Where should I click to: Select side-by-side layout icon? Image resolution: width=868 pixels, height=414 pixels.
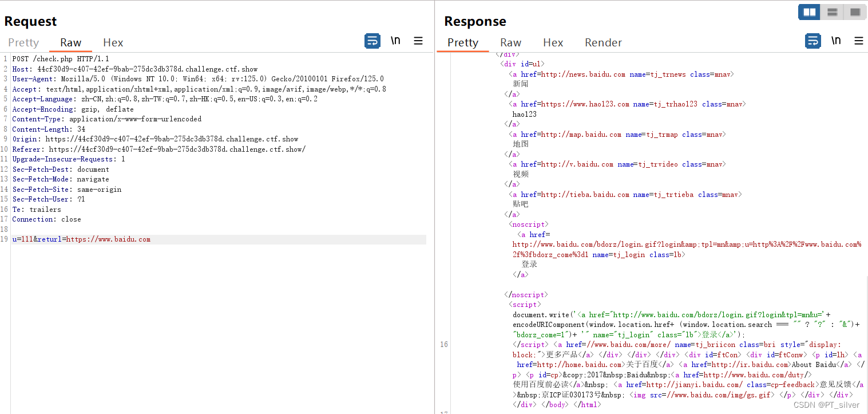[x=809, y=12]
